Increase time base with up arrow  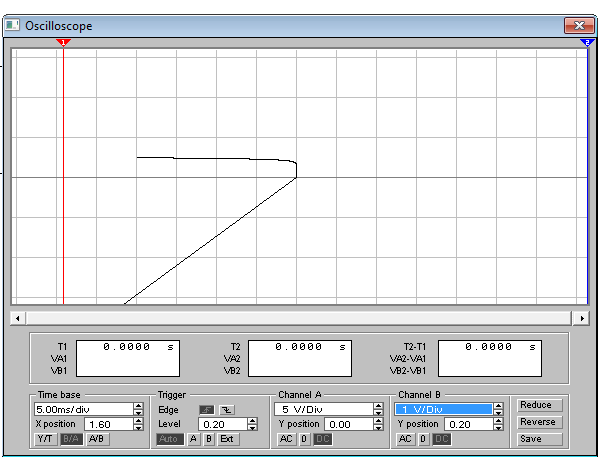138,406
